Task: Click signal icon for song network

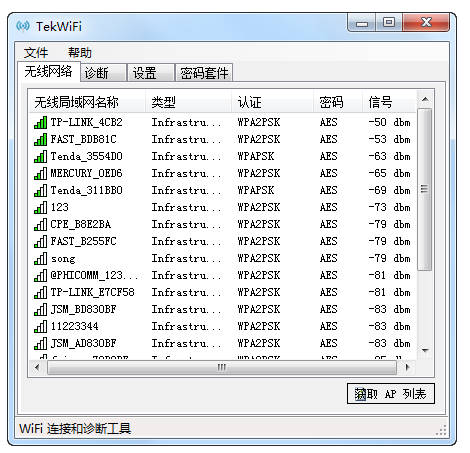Action: (x=40, y=258)
